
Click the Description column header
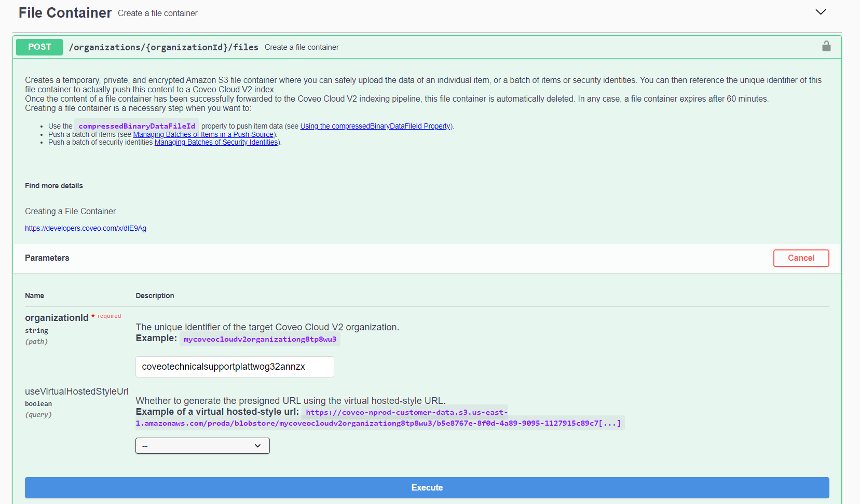(155, 296)
